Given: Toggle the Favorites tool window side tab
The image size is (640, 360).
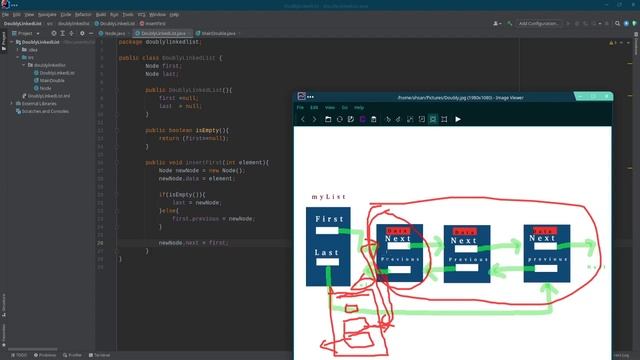Looking at the screenshot, I should click(x=4, y=335).
